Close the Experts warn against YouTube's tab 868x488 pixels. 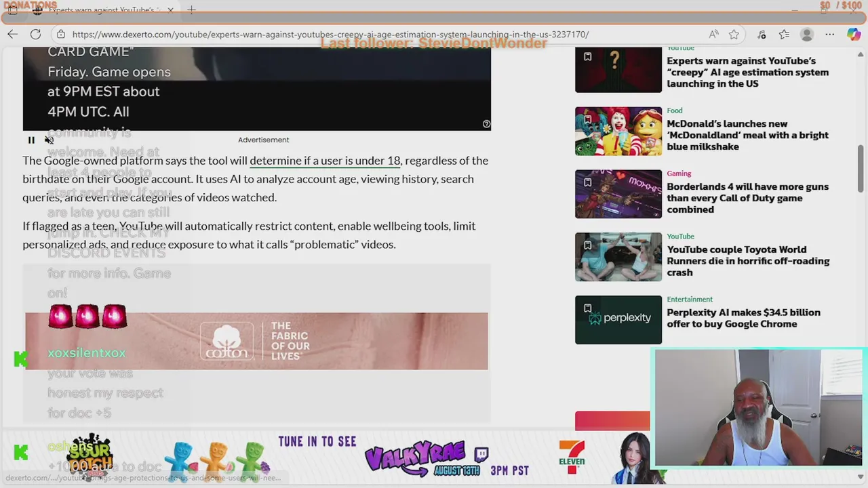coord(170,10)
